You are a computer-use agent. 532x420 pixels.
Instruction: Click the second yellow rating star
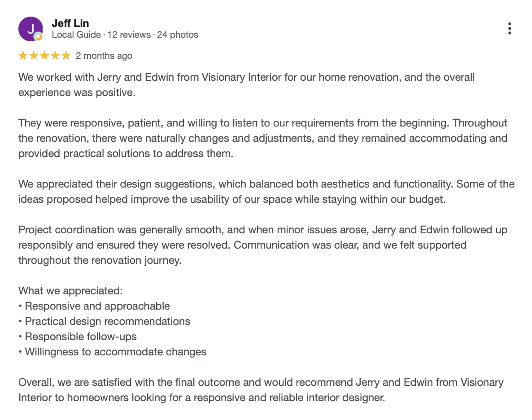pyautogui.click(x=34, y=55)
